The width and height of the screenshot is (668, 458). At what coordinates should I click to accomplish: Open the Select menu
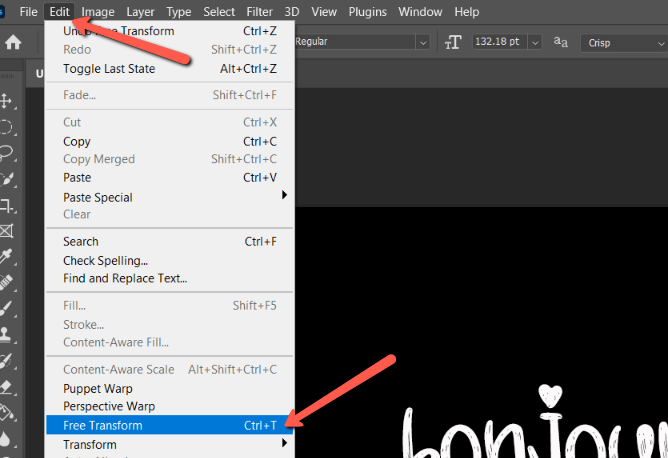219,12
